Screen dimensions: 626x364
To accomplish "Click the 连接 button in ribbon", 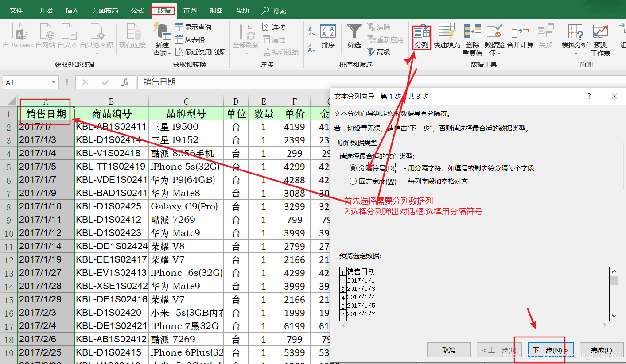I will pos(274,27).
